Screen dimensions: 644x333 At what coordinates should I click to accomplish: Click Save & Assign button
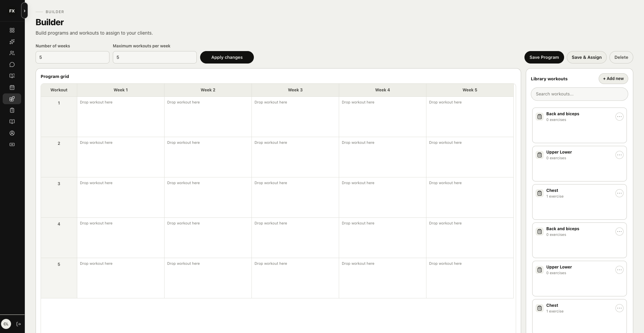pyautogui.click(x=587, y=57)
